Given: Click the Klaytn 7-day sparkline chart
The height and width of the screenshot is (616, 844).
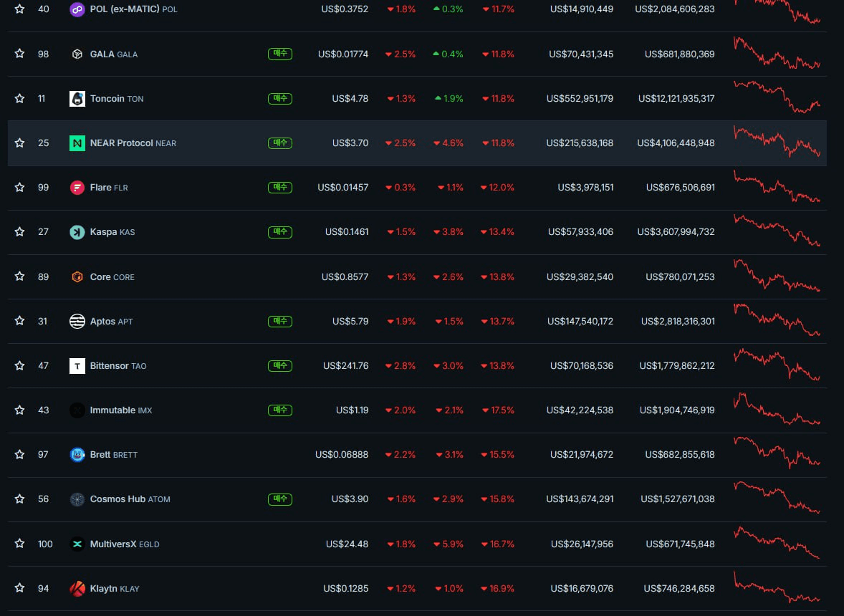Looking at the screenshot, I should click(777, 588).
